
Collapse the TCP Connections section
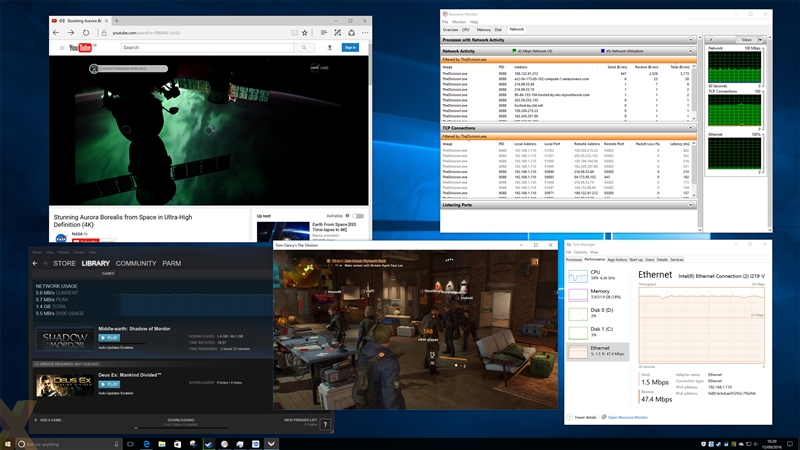(x=690, y=128)
